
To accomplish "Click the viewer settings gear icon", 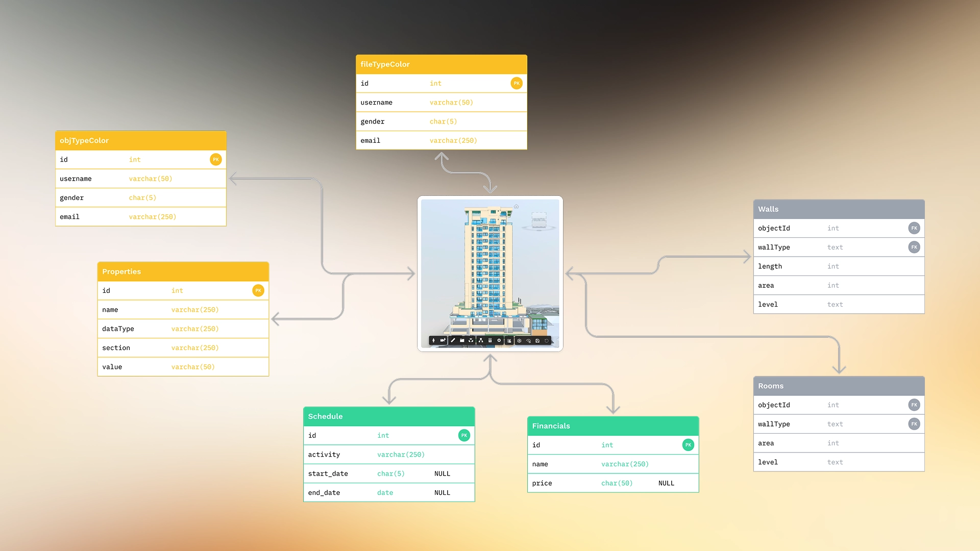I will point(499,340).
